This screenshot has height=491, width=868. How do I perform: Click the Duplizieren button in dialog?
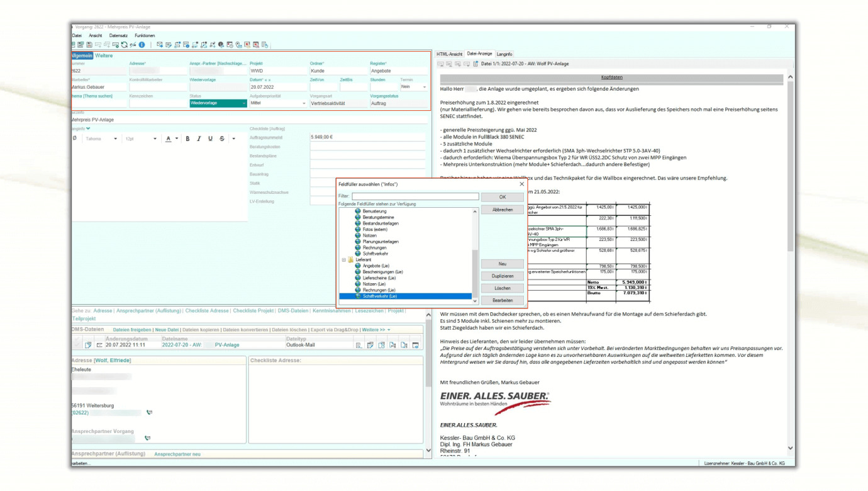502,276
